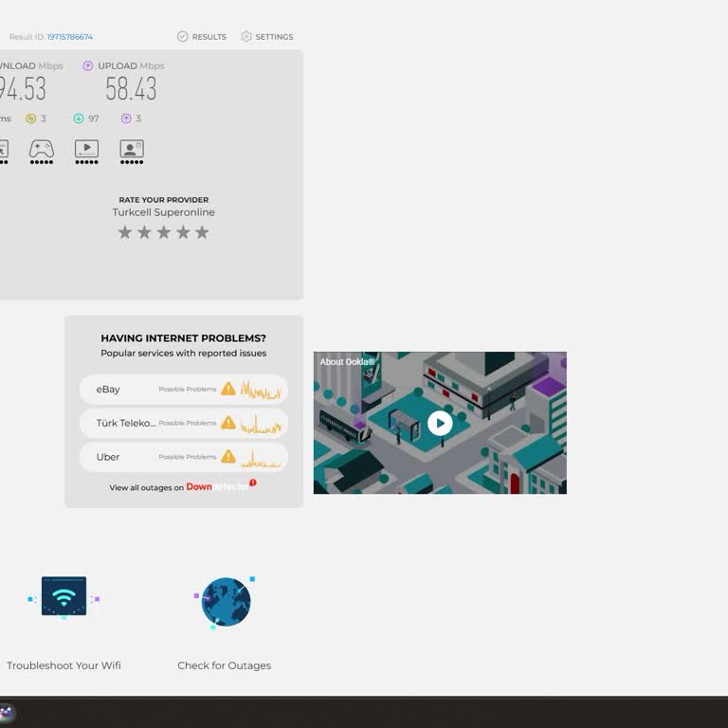Screen dimensions: 728x728
Task: Click the video chat person icon
Action: tap(132, 152)
